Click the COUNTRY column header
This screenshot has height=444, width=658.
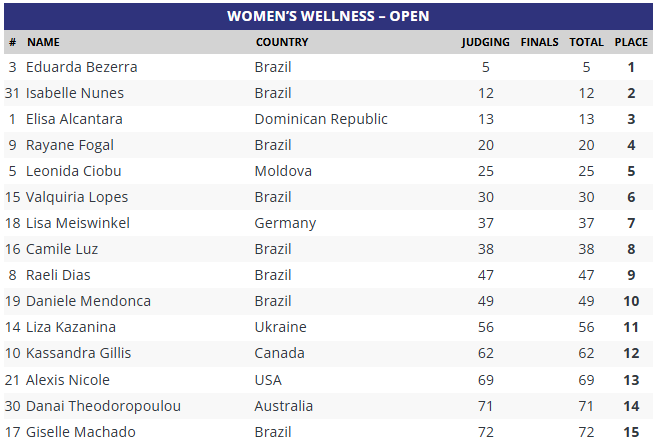tap(282, 42)
